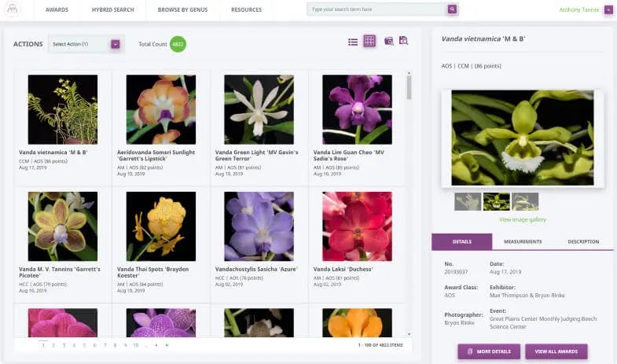Screen dimensions: 617x364
Task: Open partially visible orange orchid thumbnail
Action: point(357,322)
